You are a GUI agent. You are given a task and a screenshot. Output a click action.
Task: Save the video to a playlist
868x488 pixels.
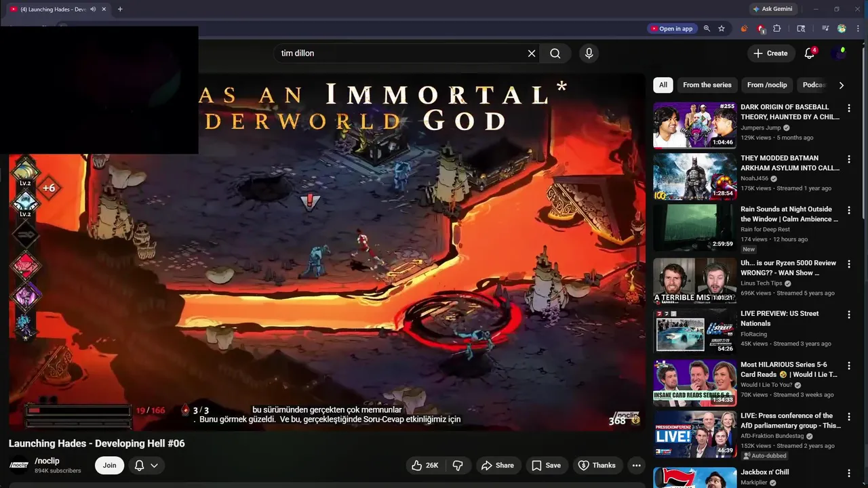click(547, 465)
